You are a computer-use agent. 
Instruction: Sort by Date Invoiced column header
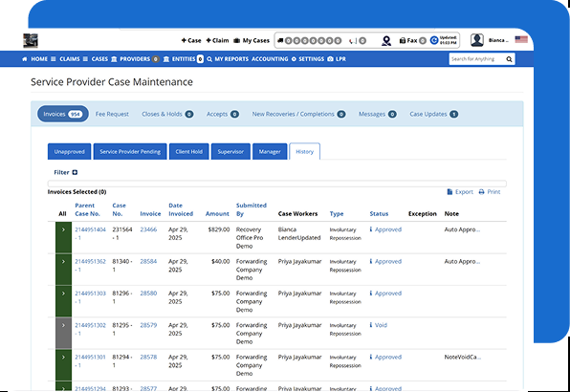(x=181, y=209)
